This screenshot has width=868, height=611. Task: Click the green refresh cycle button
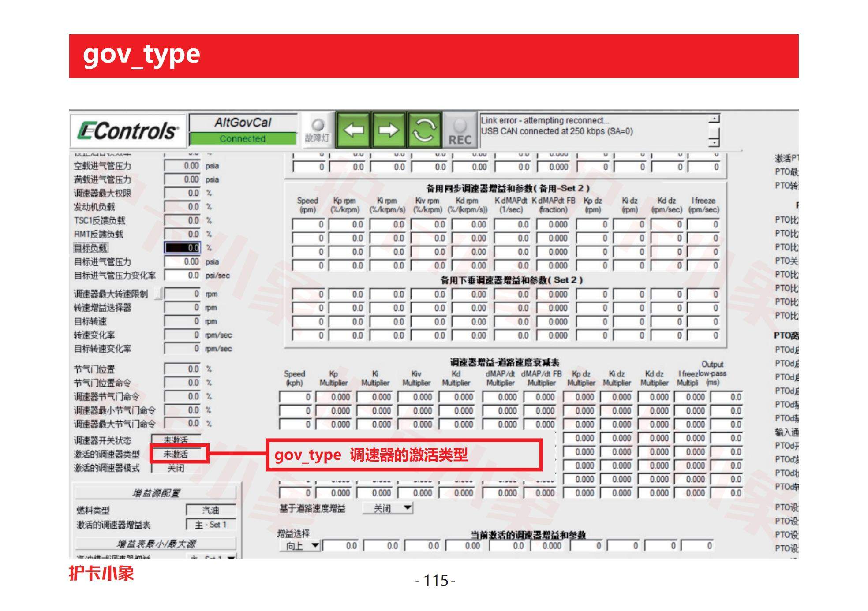coord(424,130)
